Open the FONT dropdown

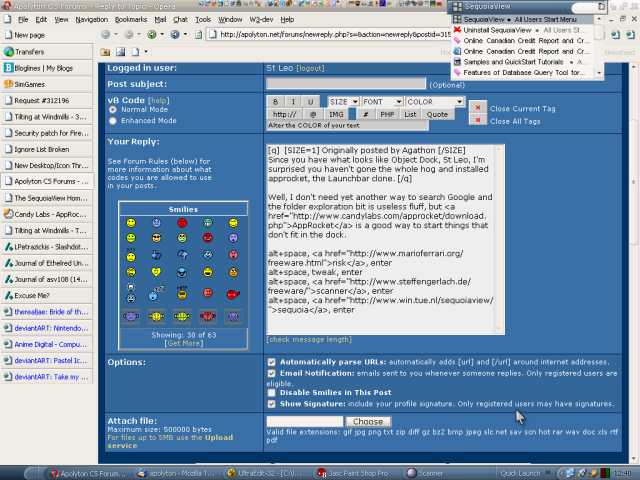point(382,102)
